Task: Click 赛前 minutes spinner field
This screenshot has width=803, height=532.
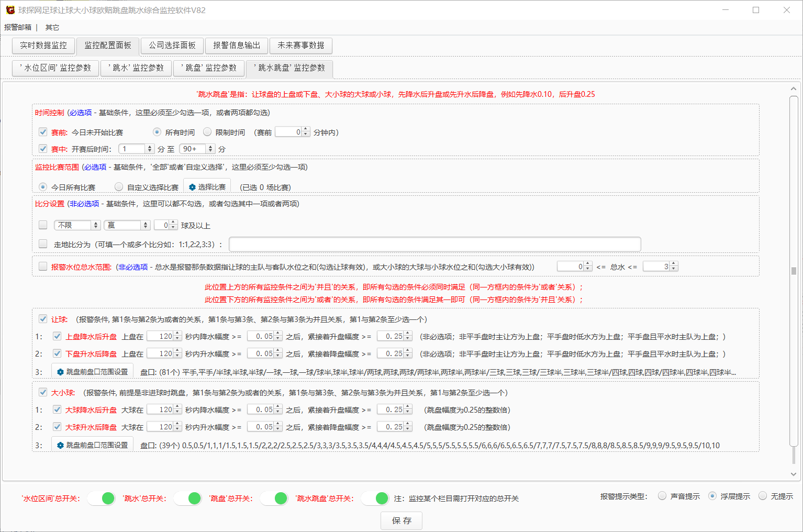Action: [293, 132]
